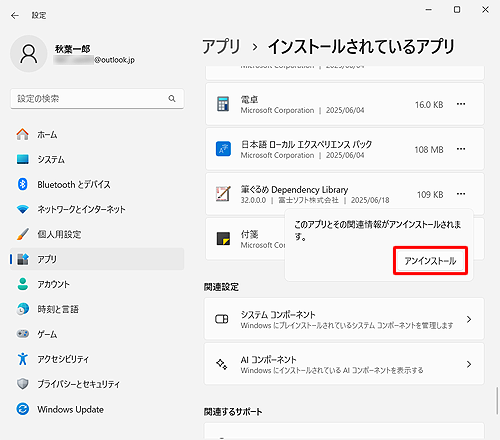Screen dimensions: 500x440
Task: Open the ゲーム controller icon
Action: pos(23,334)
